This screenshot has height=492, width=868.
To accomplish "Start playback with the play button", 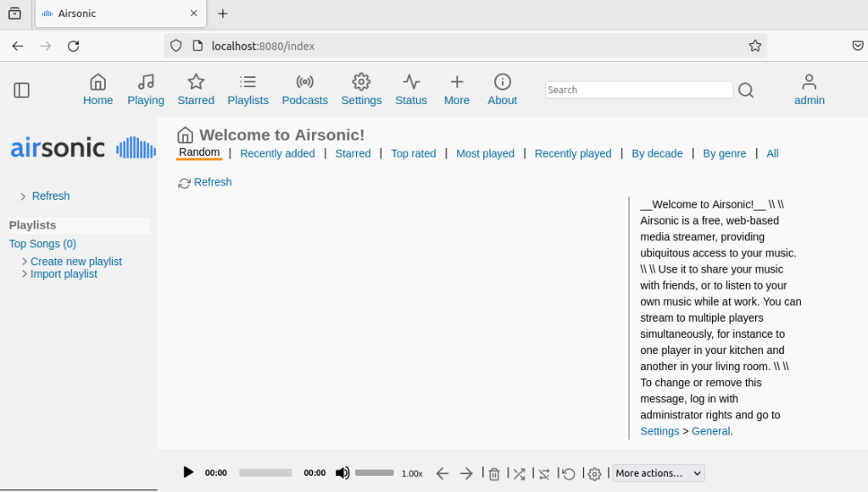I will (188, 472).
